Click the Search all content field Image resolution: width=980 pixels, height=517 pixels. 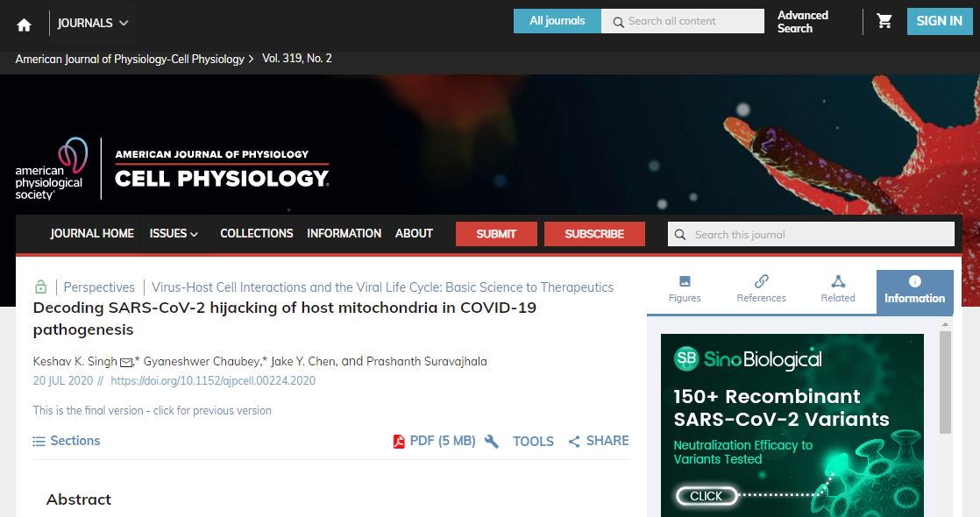pyautogui.click(x=683, y=21)
